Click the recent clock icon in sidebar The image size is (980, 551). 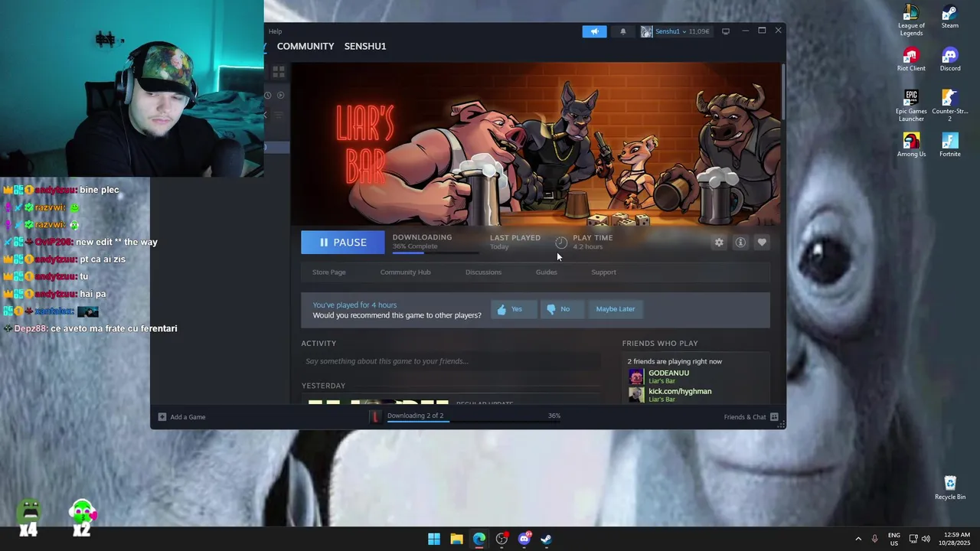(x=268, y=96)
